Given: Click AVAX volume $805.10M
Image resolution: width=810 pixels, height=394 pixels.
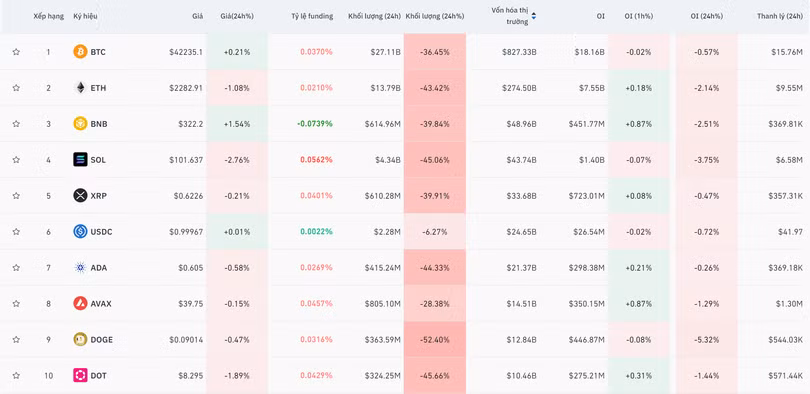Looking at the screenshot, I should pyautogui.click(x=383, y=304).
